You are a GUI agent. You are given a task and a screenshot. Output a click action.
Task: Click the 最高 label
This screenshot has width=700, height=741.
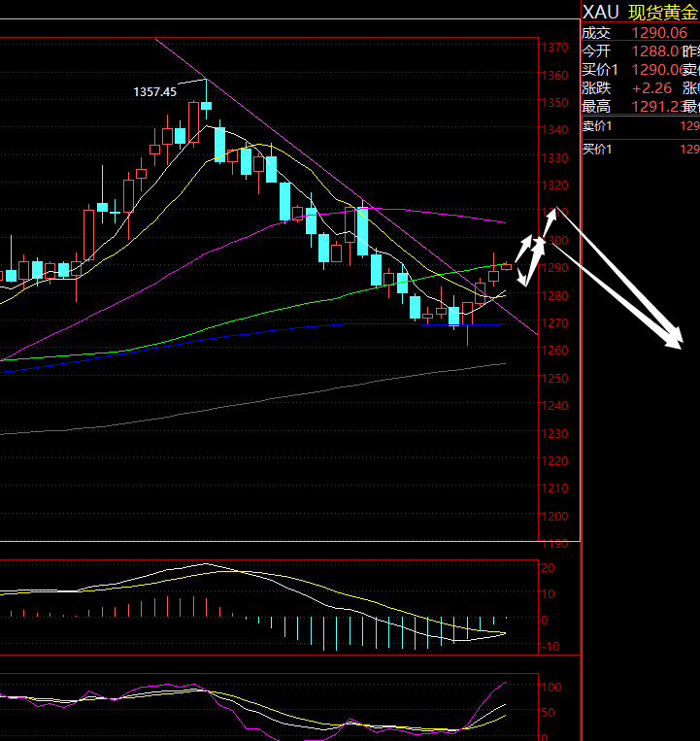(x=596, y=107)
